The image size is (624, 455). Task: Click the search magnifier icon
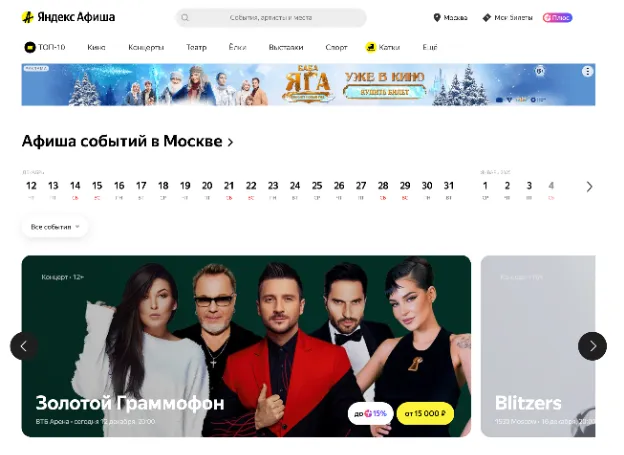(185, 18)
